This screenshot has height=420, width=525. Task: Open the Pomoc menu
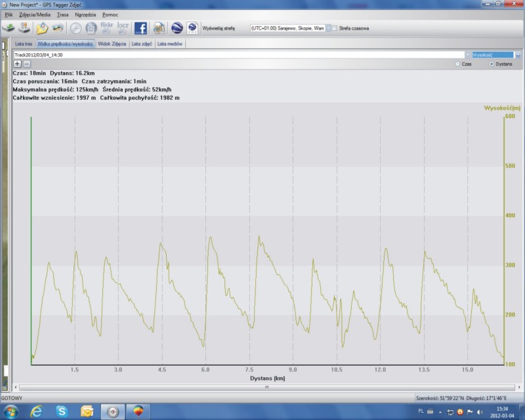tap(110, 14)
